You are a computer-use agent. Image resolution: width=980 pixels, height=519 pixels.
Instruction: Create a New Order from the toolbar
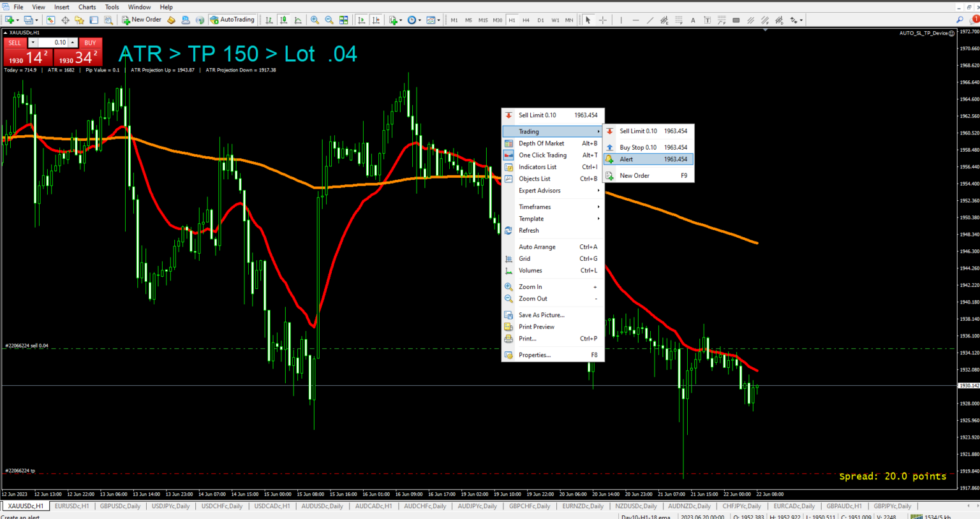coord(142,20)
